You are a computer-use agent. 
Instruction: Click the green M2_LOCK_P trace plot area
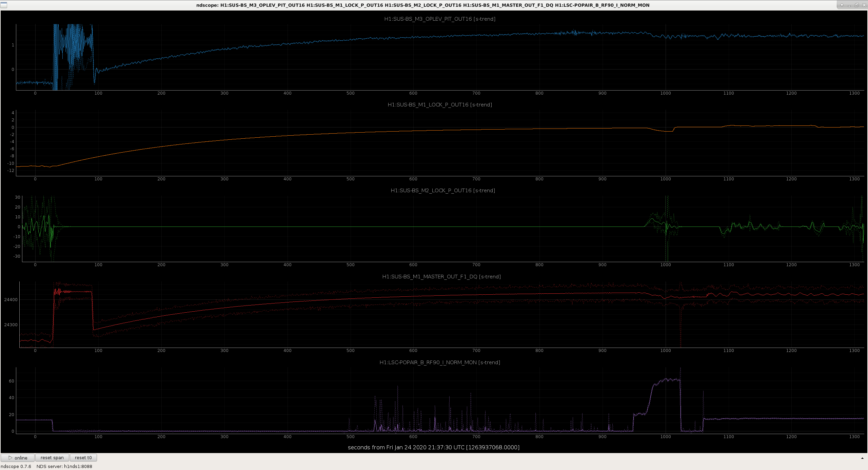click(x=443, y=229)
